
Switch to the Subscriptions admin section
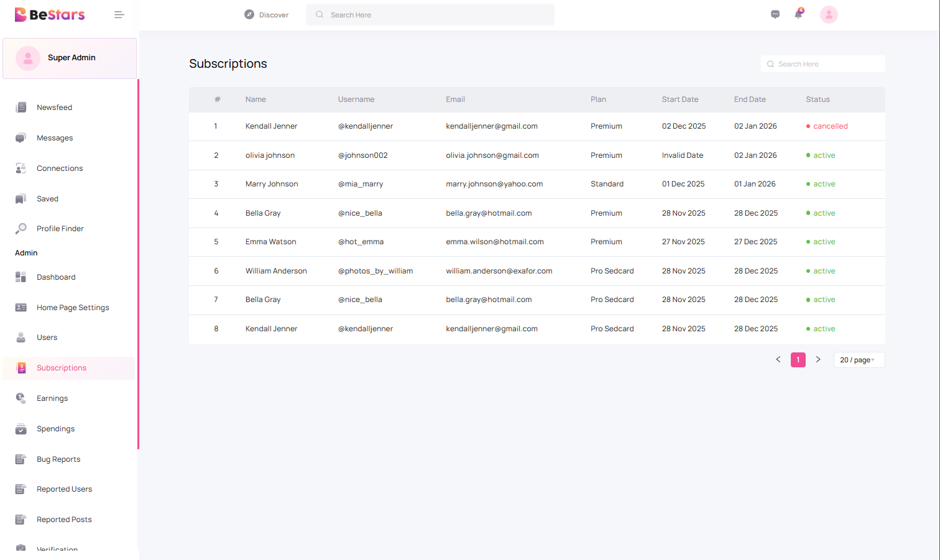tap(60, 367)
